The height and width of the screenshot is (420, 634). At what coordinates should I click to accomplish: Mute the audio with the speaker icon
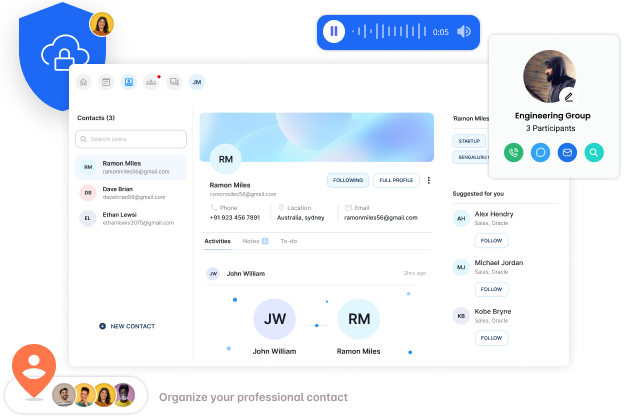[x=464, y=32]
